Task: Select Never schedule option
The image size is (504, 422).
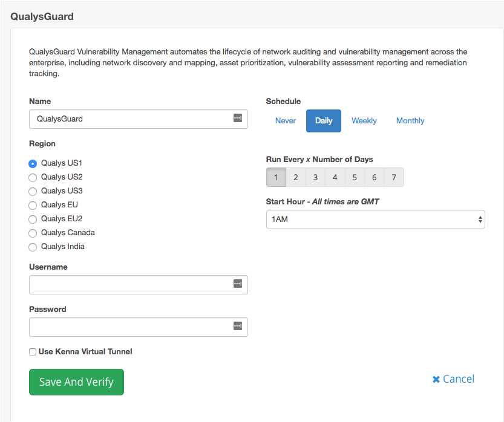Action: click(285, 121)
